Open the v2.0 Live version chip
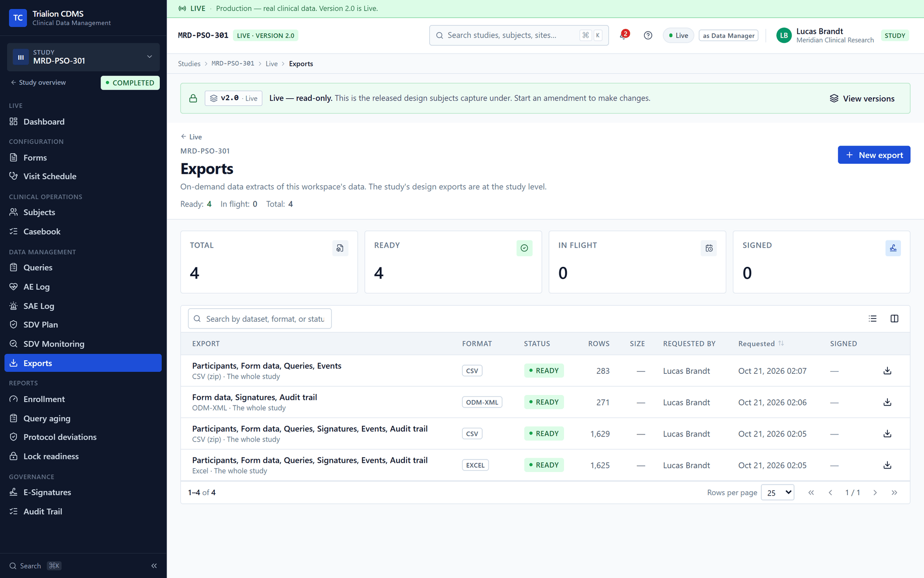The height and width of the screenshot is (578, 924). click(233, 98)
